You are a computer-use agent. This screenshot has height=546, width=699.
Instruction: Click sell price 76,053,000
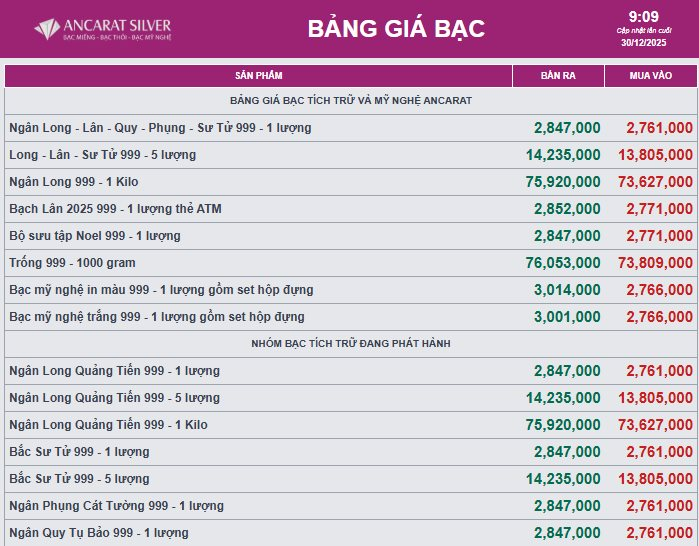tap(563, 262)
